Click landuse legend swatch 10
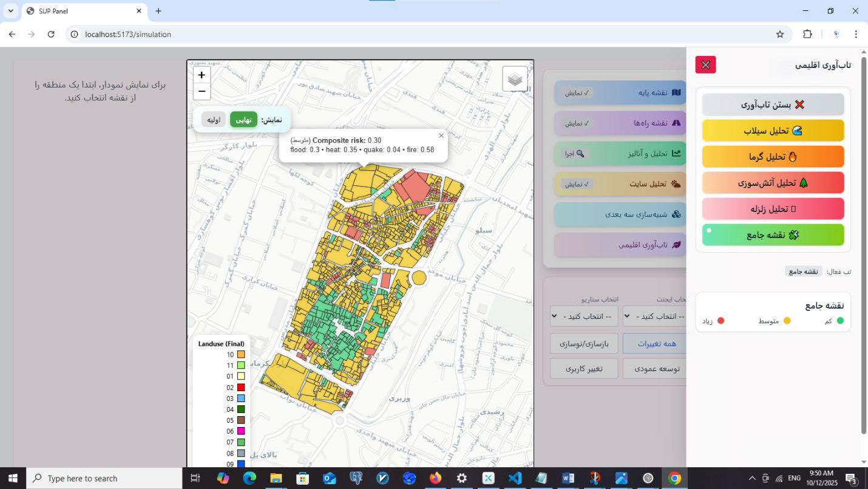 (x=241, y=355)
